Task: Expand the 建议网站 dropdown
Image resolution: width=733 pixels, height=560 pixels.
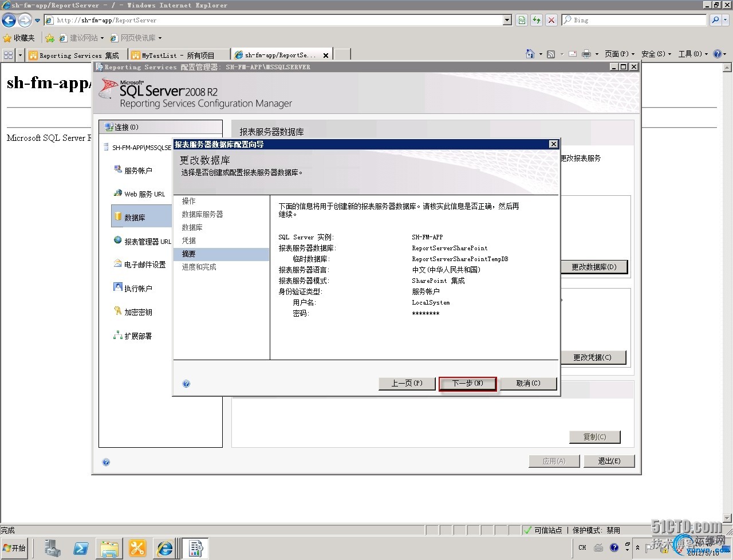Action: (x=102, y=38)
